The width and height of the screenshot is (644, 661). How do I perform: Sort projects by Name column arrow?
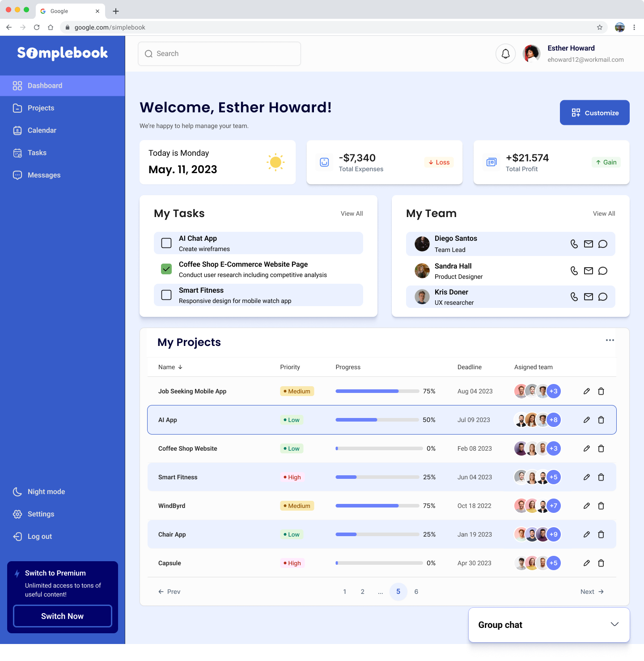[180, 367]
